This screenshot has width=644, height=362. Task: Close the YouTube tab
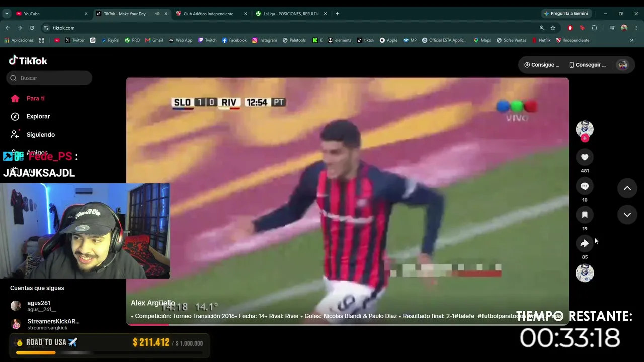click(x=86, y=14)
